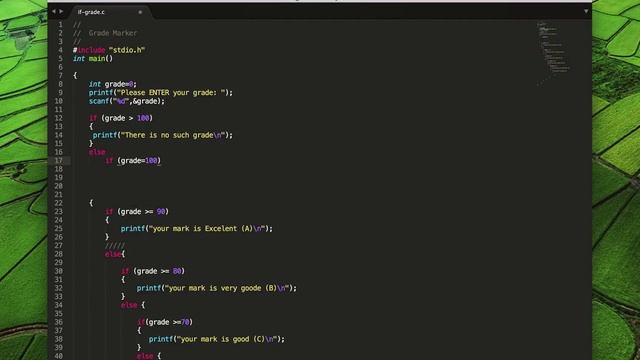
Task: Click the "Grade Marker" comment text
Action: click(113, 33)
